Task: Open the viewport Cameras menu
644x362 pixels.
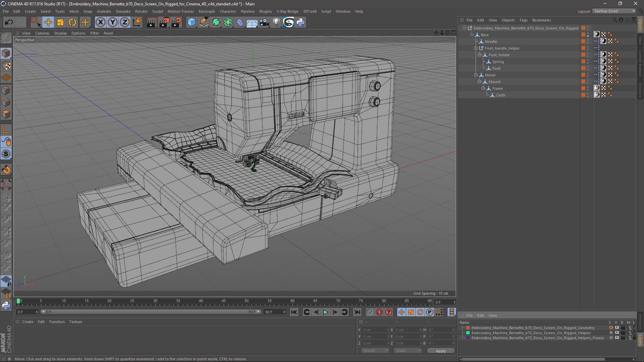Action: pos(42,33)
